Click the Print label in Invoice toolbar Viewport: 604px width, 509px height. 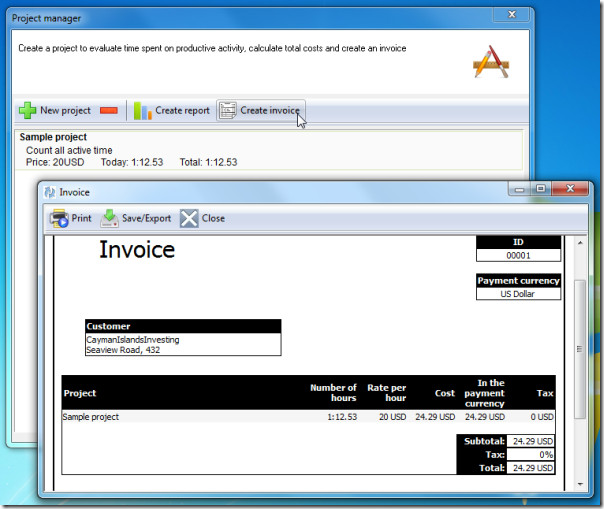(x=81, y=218)
